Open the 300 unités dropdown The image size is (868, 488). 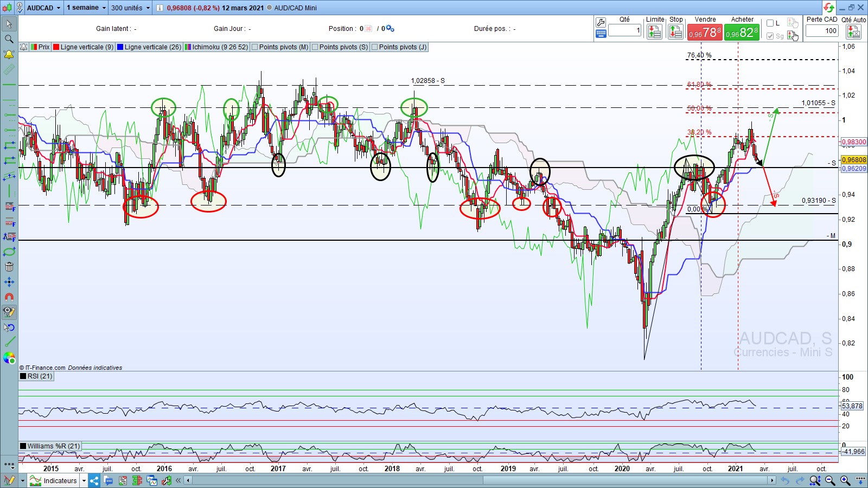click(x=131, y=8)
